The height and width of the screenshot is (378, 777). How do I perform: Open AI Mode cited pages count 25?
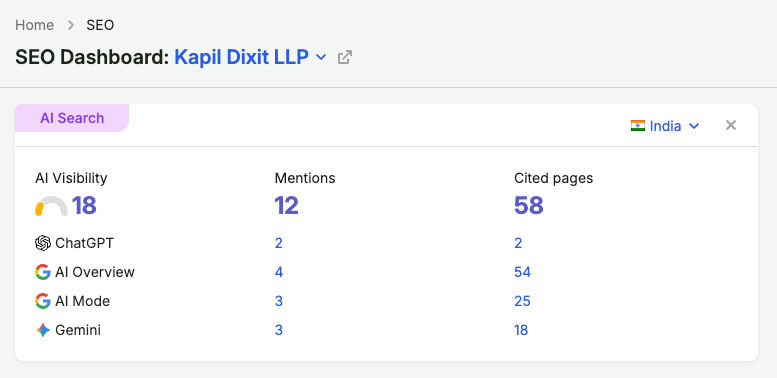tap(522, 301)
